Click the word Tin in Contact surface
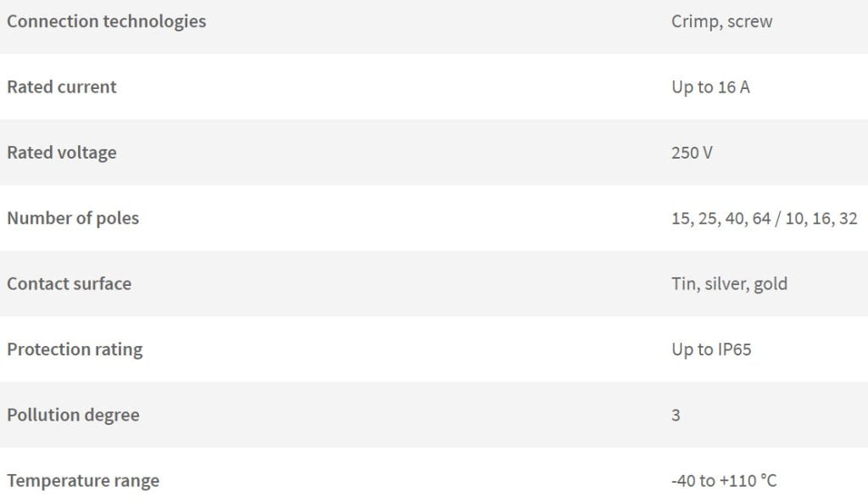Screen dimensions: 868x503 point(684,284)
